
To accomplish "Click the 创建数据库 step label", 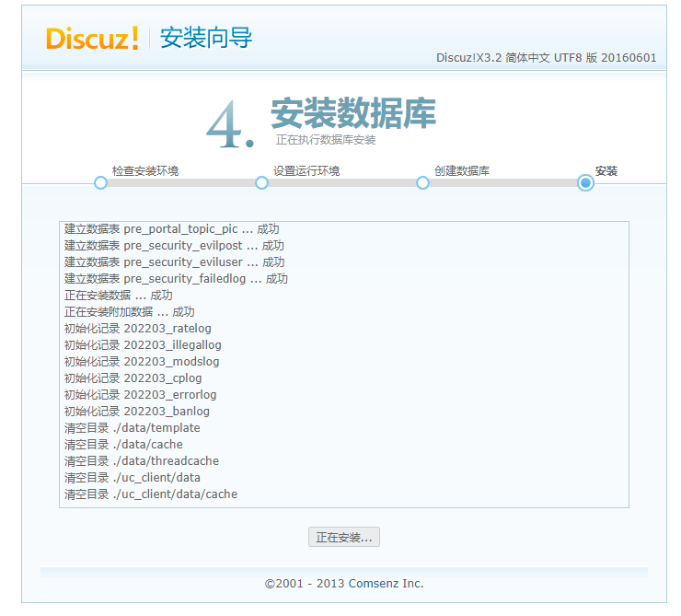I will [x=462, y=170].
